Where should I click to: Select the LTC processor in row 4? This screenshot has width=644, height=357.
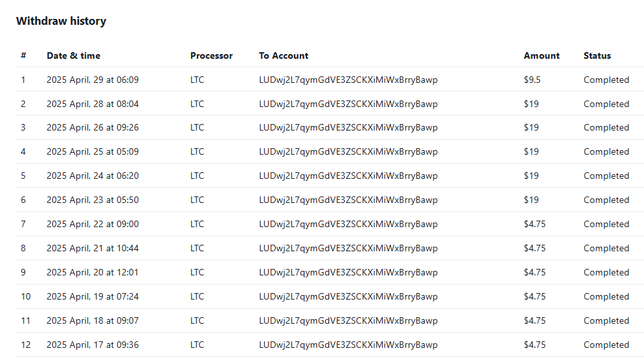pos(197,152)
